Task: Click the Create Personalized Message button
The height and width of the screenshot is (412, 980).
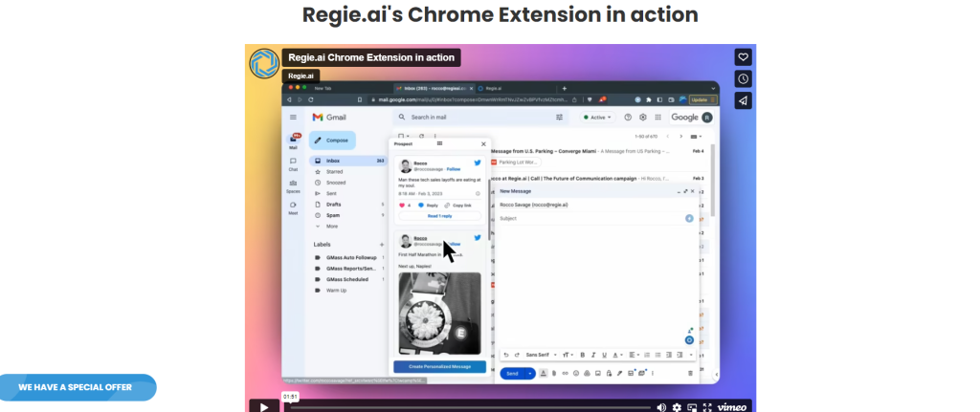Action: pyautogui.click(x=440, y=367)
